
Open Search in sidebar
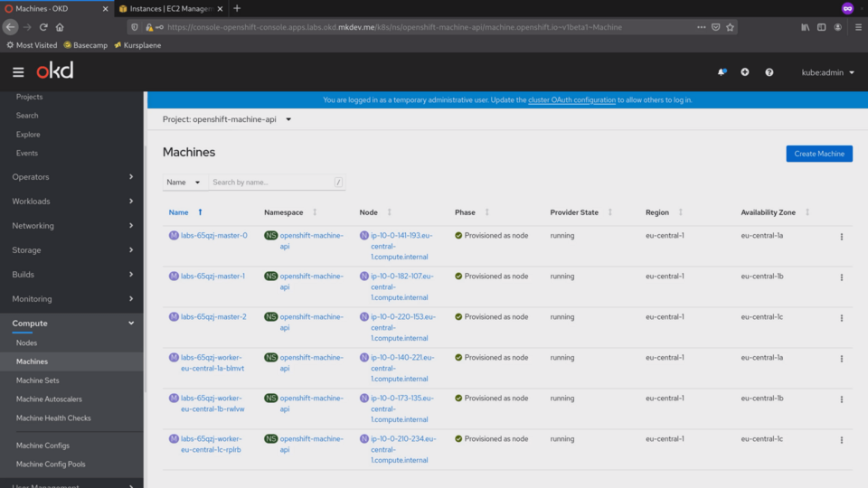(x=27, y=116)
